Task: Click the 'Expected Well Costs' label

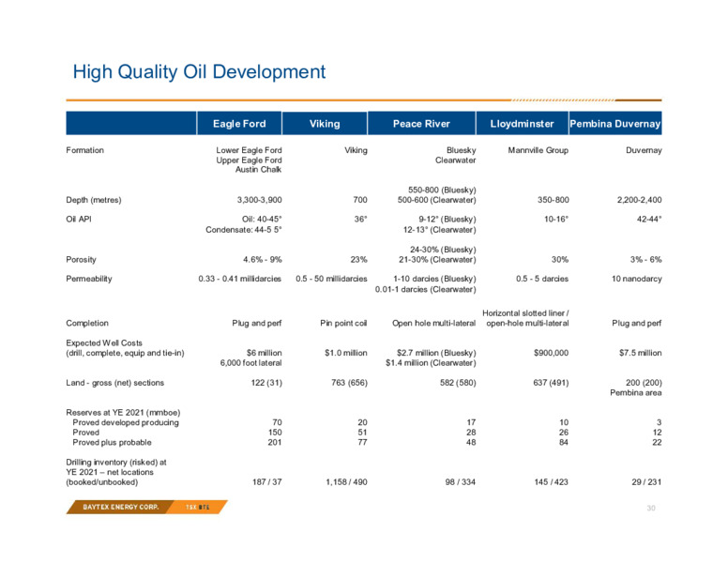Action: coord(104,342)
